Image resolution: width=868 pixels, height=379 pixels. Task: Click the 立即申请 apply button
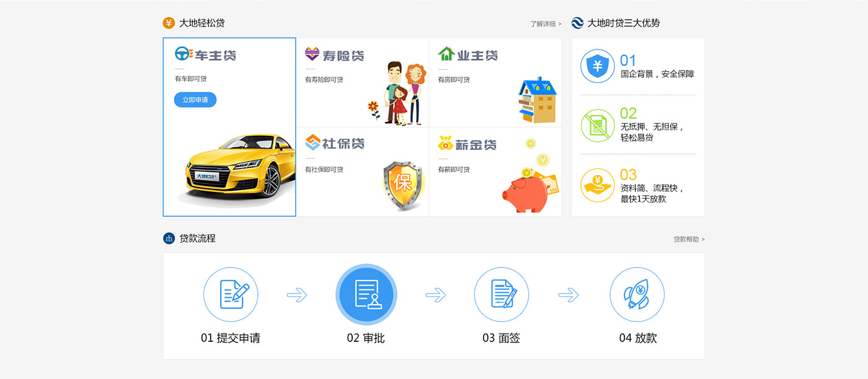coord(195,100)
